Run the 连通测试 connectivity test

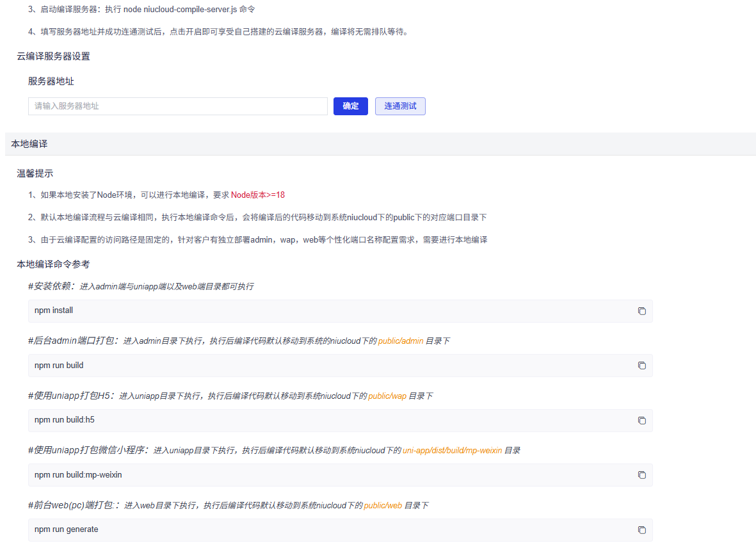click(x=400, y=106)
